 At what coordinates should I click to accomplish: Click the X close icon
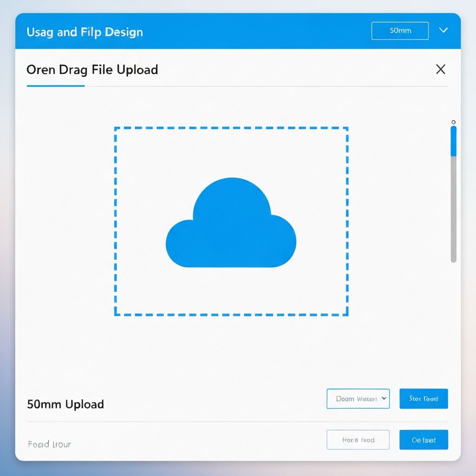pos(440,69)
